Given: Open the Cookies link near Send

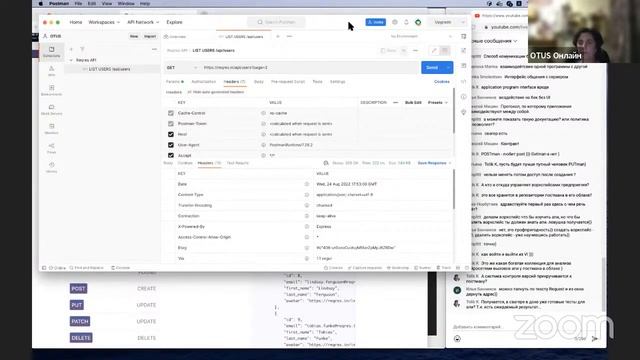Looking at the screenshot, I should 442,82.
